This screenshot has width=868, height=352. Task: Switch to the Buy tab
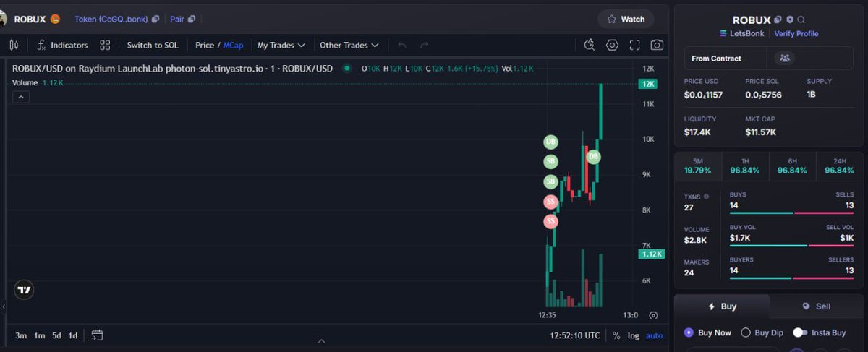point(722,306)
